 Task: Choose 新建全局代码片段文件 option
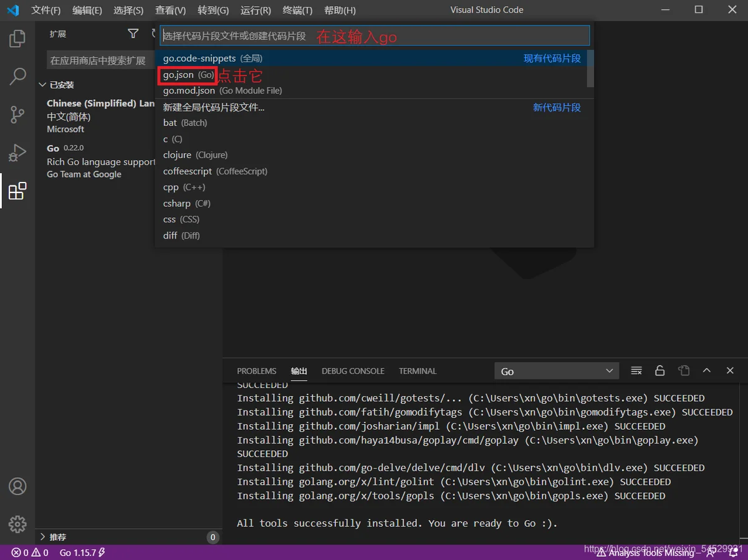(x=371, y=107)
